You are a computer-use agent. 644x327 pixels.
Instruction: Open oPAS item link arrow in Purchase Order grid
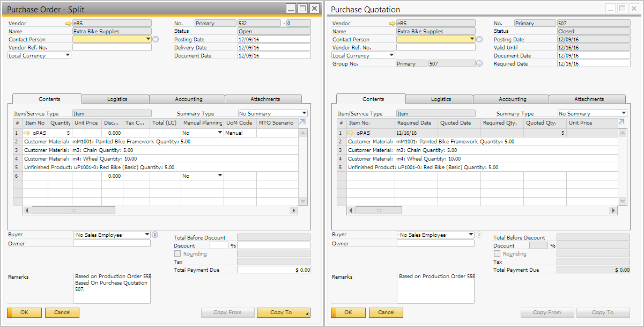point(27,133)
